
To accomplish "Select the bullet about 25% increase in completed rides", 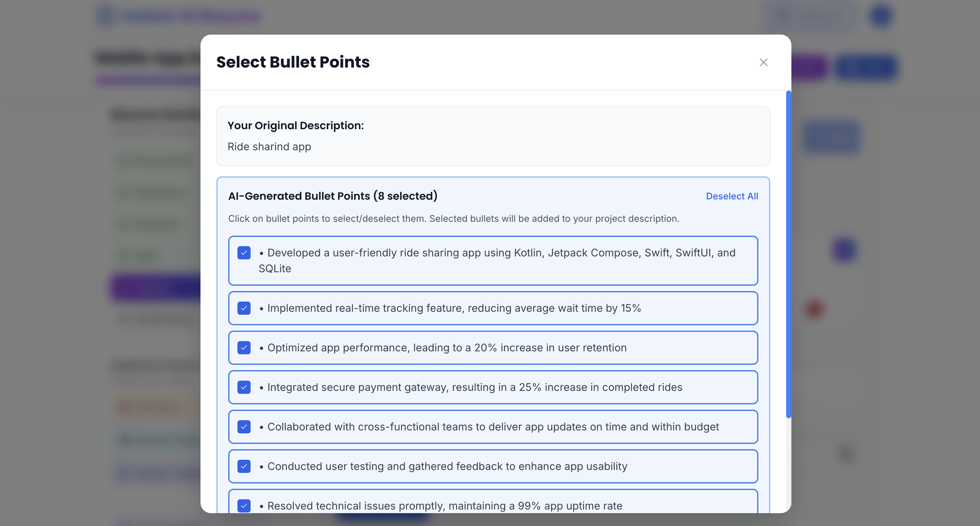I will [x=493, y=387].
